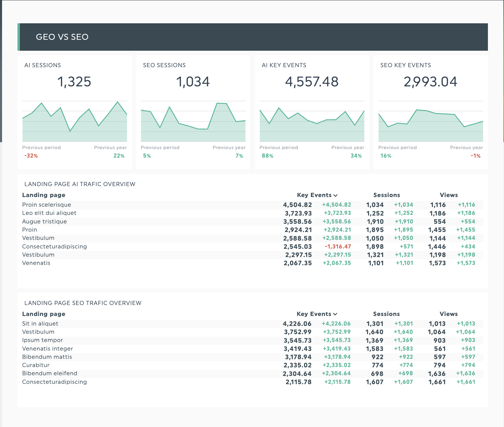The image size is (504, 427).
Task: Select the Ipsum tempor row
Action: [42, 340]
